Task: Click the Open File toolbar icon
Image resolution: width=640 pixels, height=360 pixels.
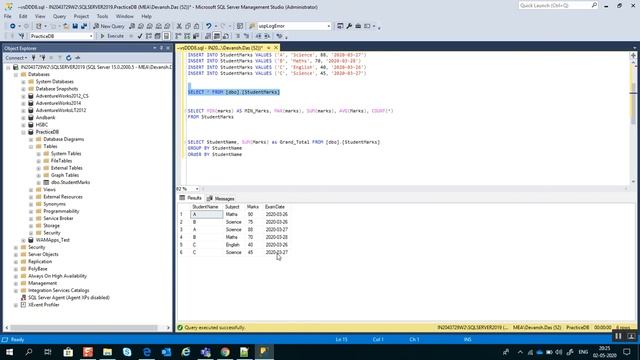Action: (66, 26)
